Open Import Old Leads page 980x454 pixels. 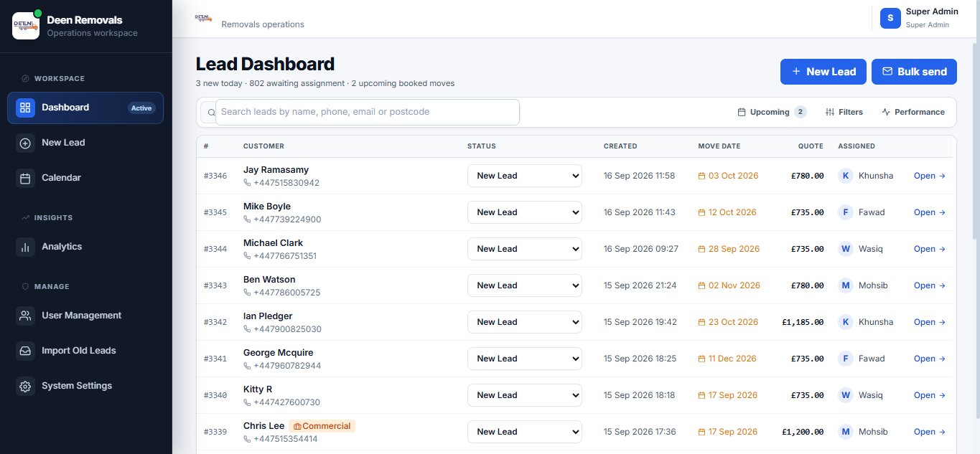coord(85,351)
